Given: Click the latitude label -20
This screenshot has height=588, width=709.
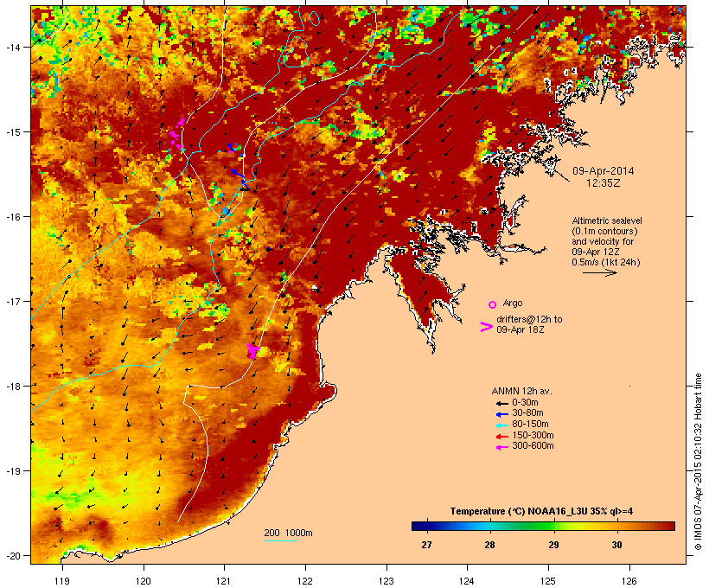Looking at the screenshot, I should [x=12, y=556].
